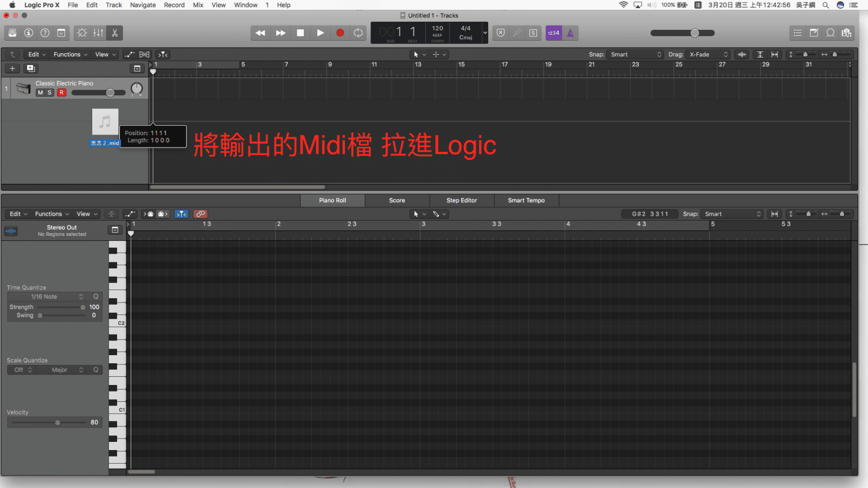
Task: Toggle the Tracks Catch playhead button
Action: click(163, 54)
